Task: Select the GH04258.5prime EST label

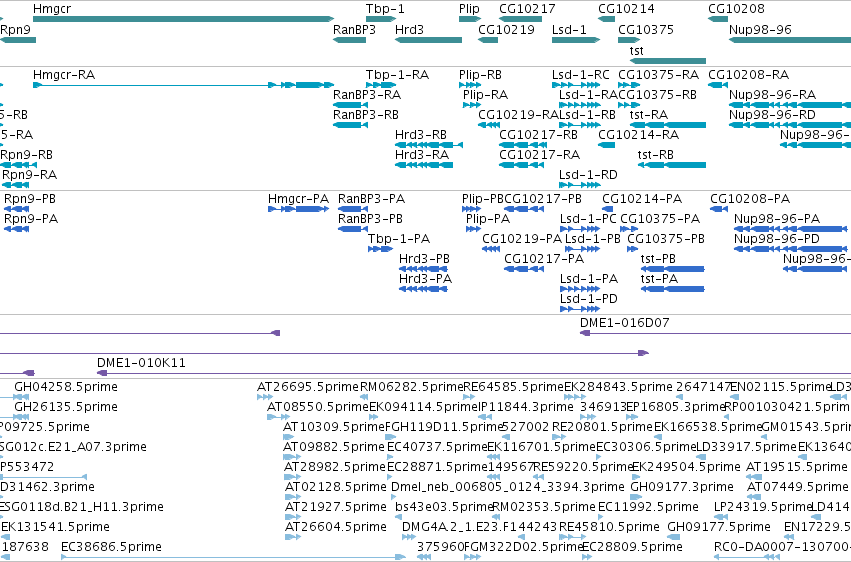Action: point(66,387)
